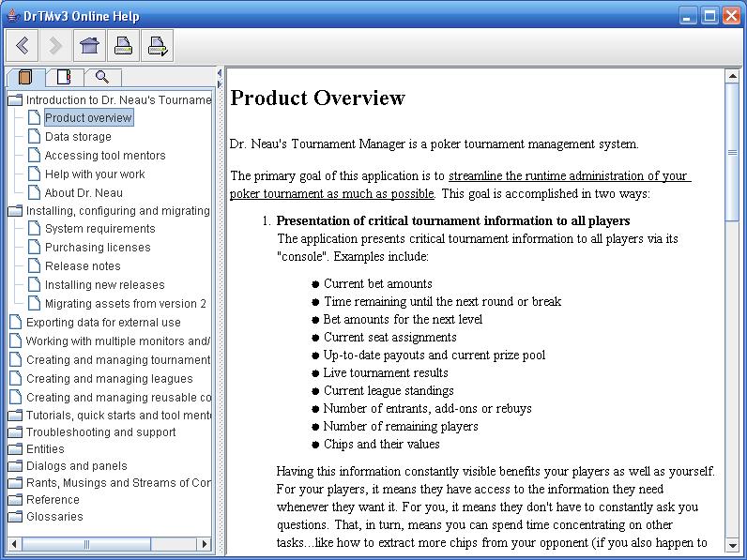The height and width of the screenshot is (560, 747).
Task: Click the Help with your work page icon
Action: (35, 174)
